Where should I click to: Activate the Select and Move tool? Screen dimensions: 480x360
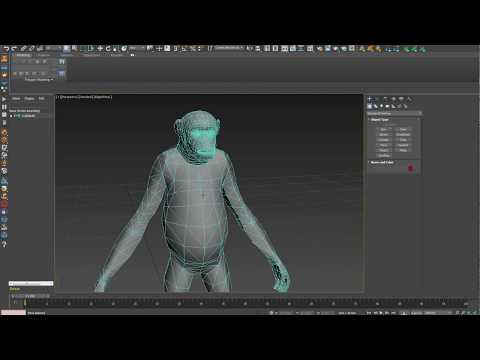[100, 49]
